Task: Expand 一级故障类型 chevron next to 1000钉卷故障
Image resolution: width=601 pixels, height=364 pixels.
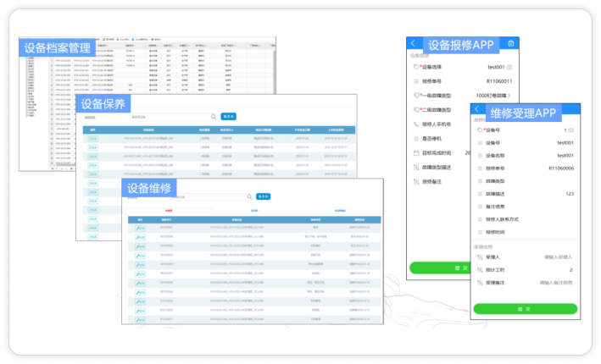Action: [x=509, y=96]
